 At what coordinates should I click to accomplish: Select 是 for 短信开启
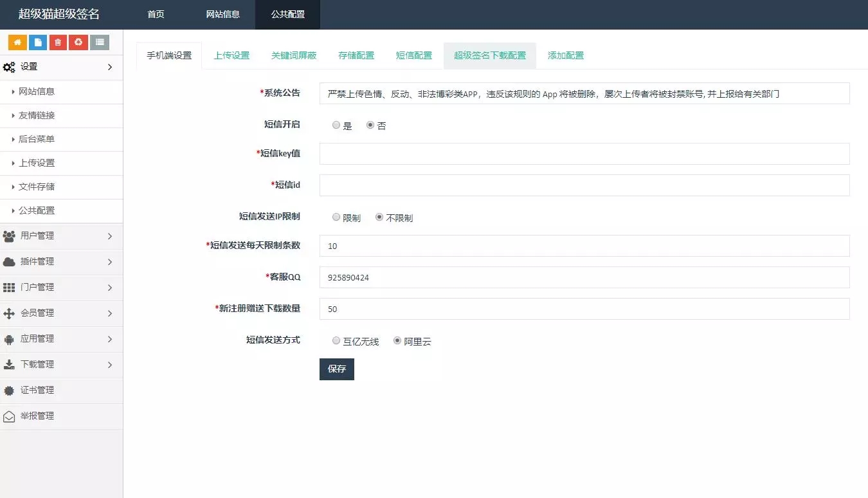(x=336, y=125)
